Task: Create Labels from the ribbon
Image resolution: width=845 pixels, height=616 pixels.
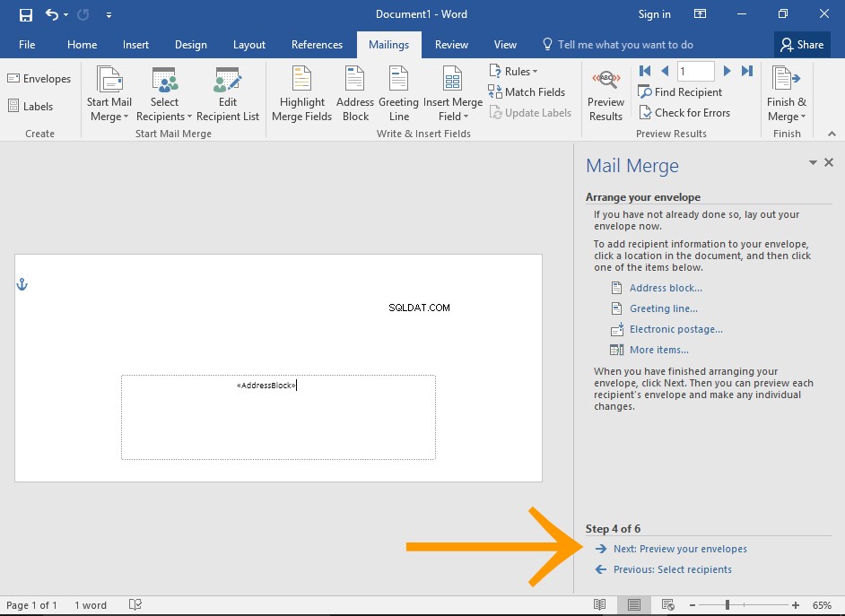Action: coord(30,106)
